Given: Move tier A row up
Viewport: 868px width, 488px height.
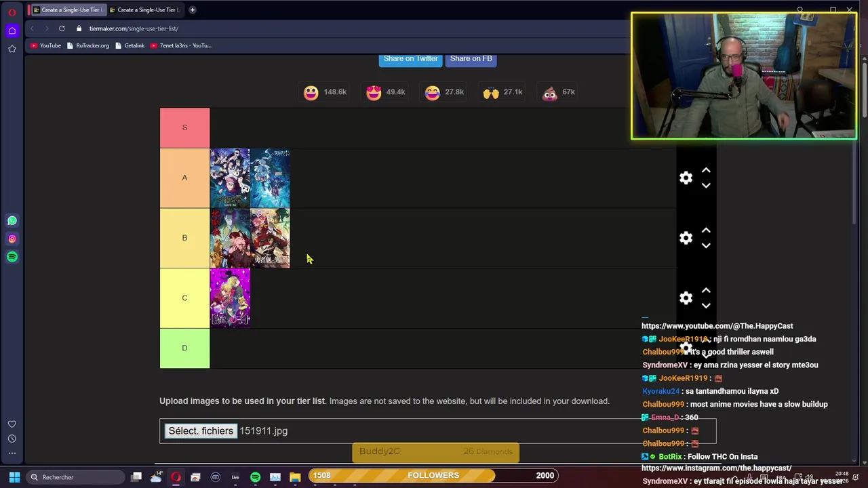Looking at the screenshot, I should [x=706, y=170].
